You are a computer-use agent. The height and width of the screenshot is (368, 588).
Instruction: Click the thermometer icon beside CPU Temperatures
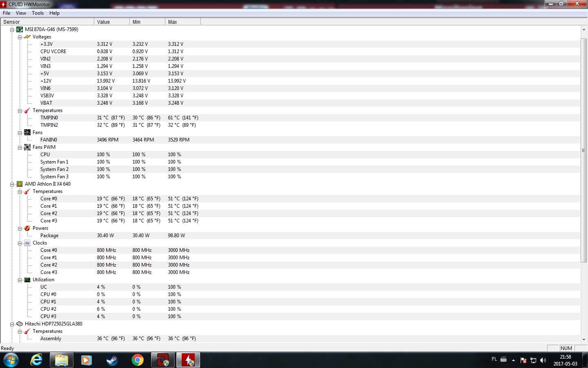pos(27,191)
